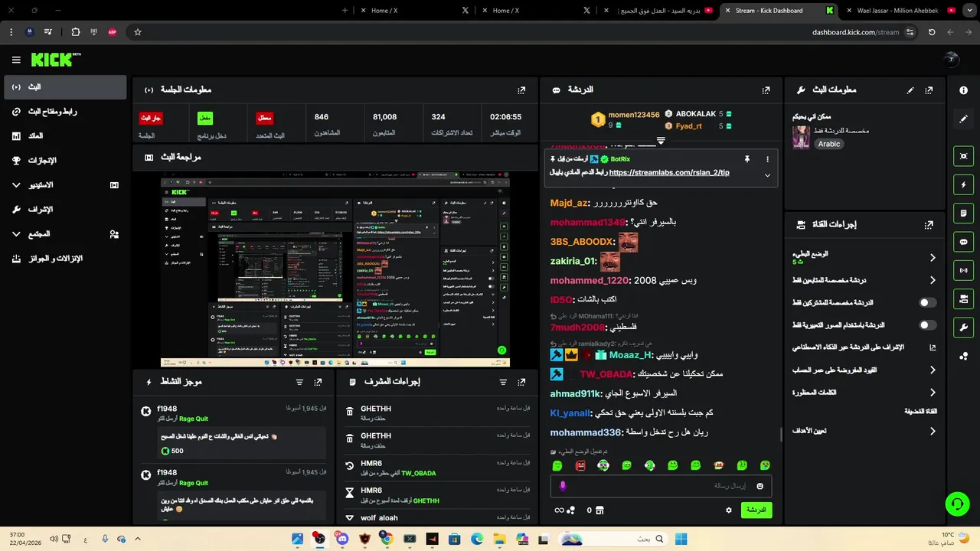Open the emoji picker in the chat input
This screenshot has height=551, width=980.
click(x=759, y=486)
